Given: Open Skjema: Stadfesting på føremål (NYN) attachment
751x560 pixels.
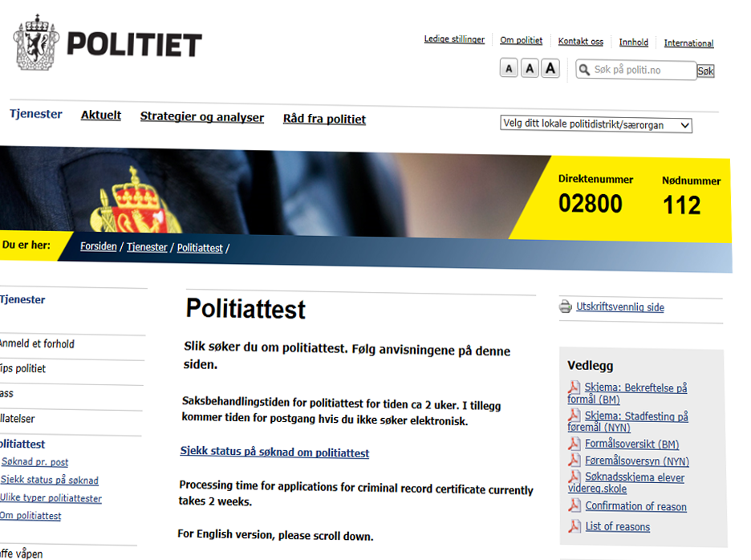Looking at the screenshot, I should click(628, 421).
